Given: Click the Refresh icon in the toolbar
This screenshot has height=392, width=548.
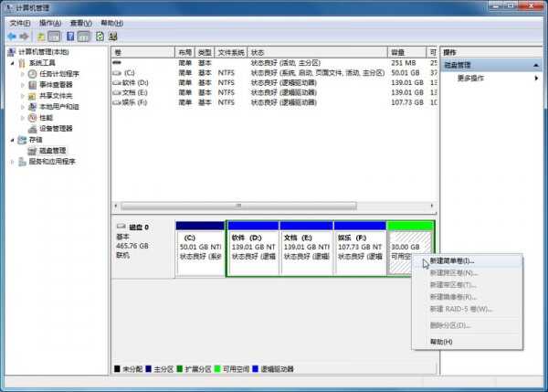Looking at the screenshot, I should (x=99, y=36).
